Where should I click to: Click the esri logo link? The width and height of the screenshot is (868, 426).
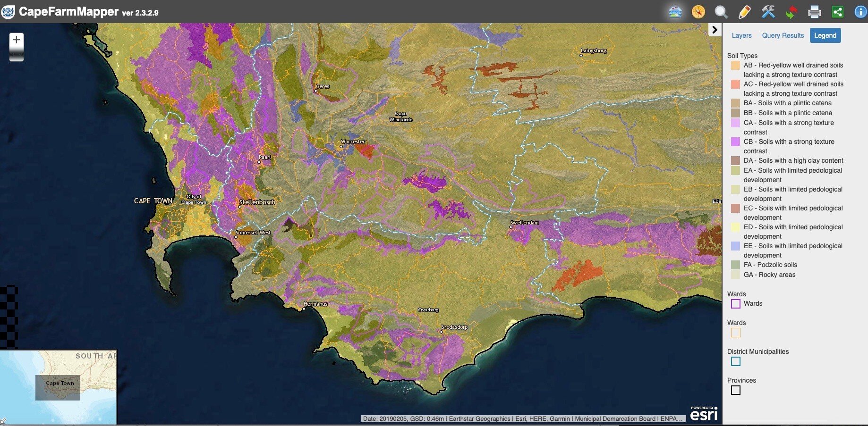(x=704, y=414)
